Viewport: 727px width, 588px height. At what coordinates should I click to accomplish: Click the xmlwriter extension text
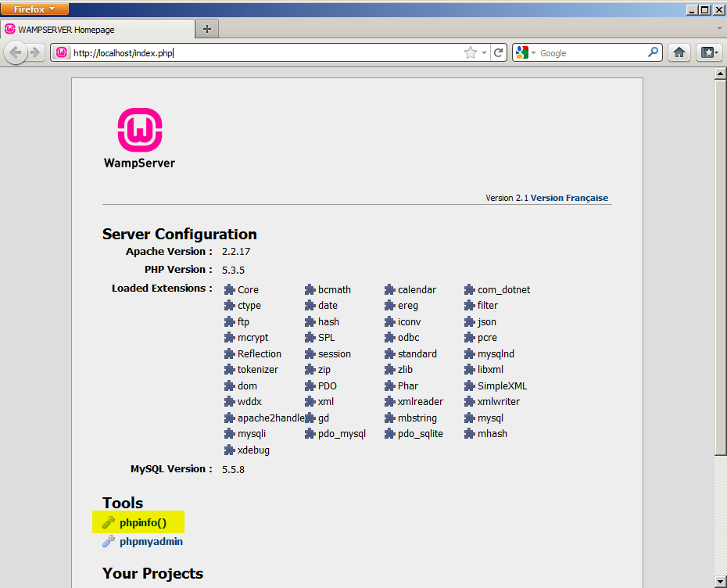click(499, 402)
